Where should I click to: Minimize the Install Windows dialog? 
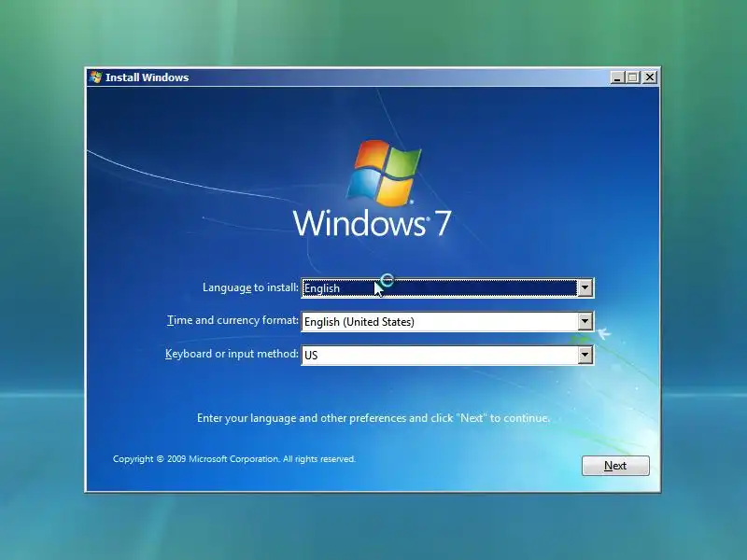[x=617, y=77]
